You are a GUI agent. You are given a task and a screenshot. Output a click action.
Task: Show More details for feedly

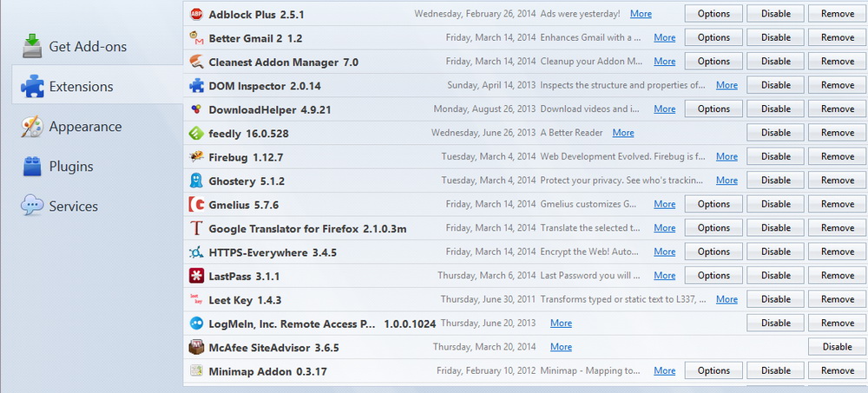pos(622,133)
